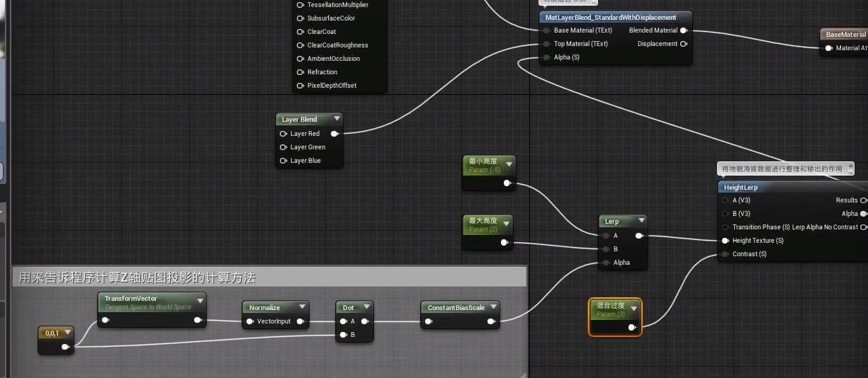The width and height of the screenshot is (868, 378).
Task: Click the Dot A input pin
Action: [343, 321]
